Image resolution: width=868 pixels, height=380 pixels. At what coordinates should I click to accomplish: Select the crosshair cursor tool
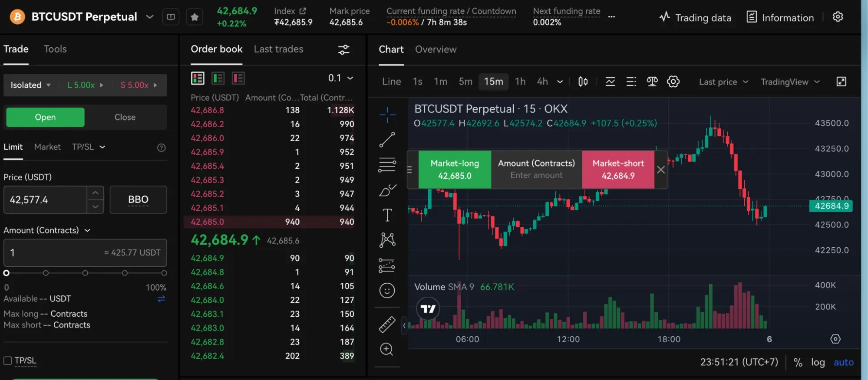coord(387,115)
